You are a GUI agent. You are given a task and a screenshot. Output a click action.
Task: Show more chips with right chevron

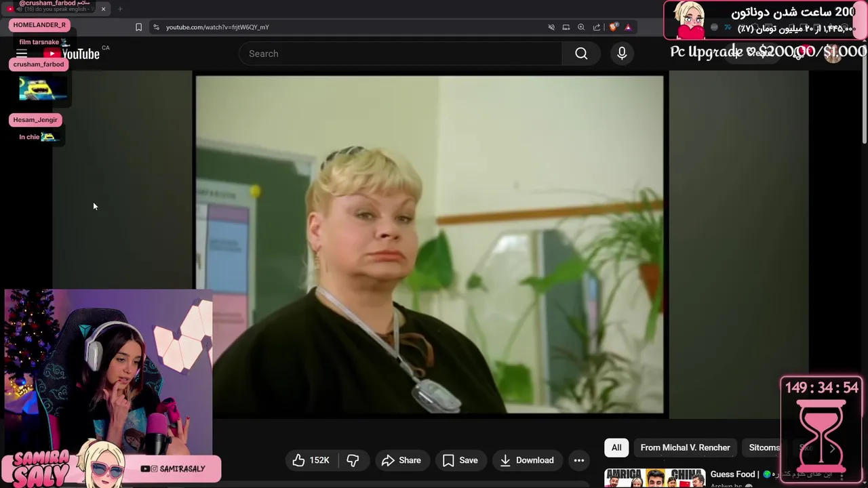pyautogui.click(x=832, y=448)
